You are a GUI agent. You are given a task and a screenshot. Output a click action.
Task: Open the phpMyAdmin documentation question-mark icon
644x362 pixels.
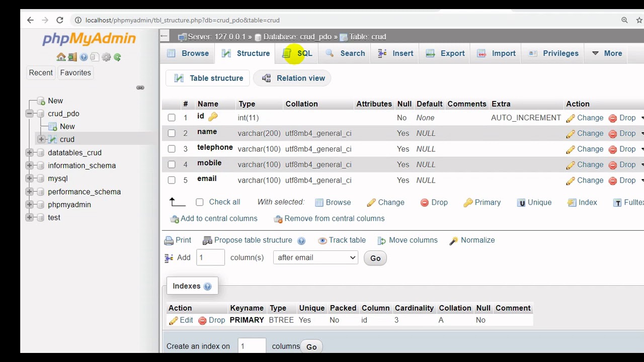click(x=84, y=57)
